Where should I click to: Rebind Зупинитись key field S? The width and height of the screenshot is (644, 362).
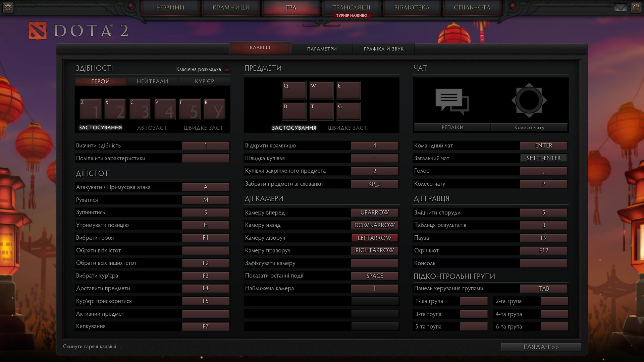(x=206, y=213)
